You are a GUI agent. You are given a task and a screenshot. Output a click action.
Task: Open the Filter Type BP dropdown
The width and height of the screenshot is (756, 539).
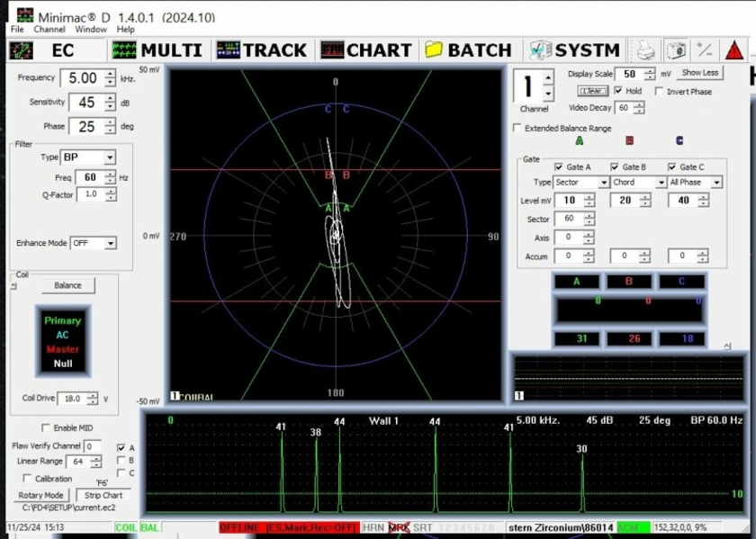pos(110,157)
